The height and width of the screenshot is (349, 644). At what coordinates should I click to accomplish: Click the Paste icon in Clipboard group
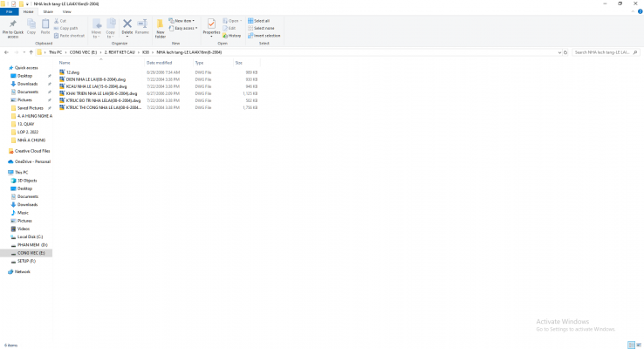(45, 27)
